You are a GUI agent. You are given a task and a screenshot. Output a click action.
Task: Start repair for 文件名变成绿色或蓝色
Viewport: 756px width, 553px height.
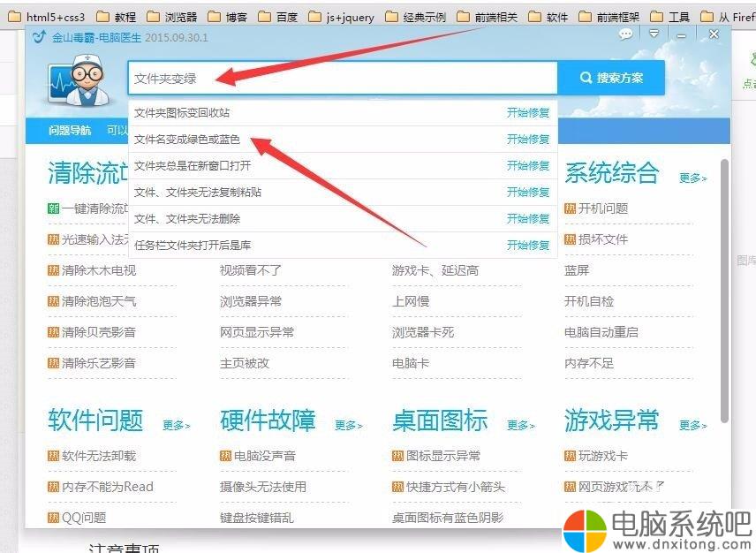click(x=528, y=140)
